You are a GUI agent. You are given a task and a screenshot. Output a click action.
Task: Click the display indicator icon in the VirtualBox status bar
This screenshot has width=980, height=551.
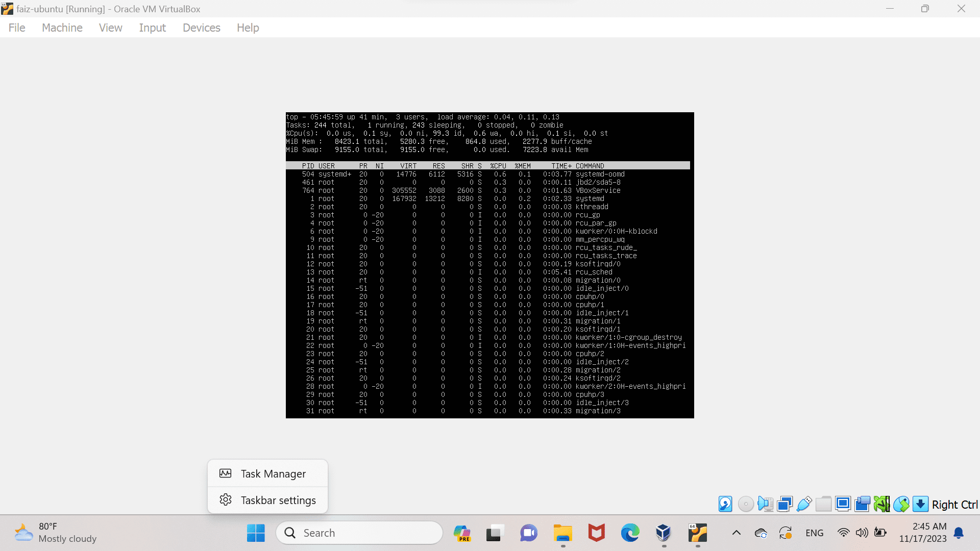843,504
